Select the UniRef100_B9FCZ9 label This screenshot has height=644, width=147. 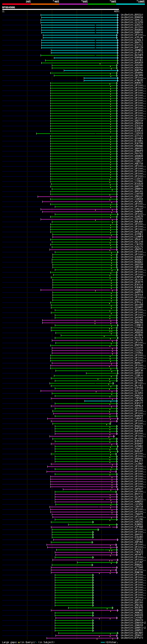point(132,47)
